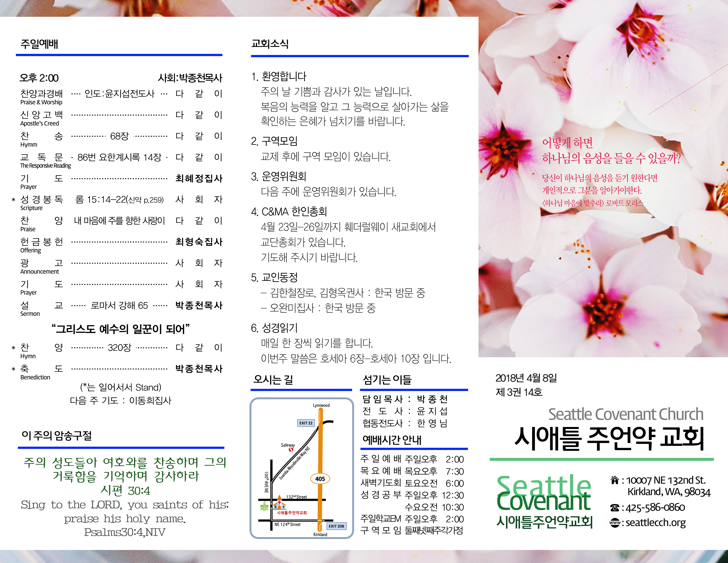Click the schedule row 새벽기도회 토요오전 6:00
This screenshot has width=728, height=563.
pos(412,483)
